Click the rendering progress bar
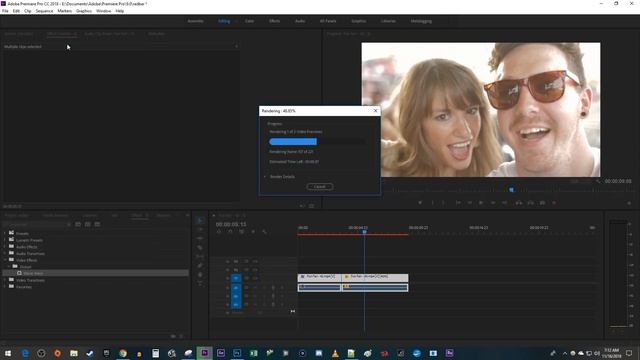 click(x=317, y=142)
